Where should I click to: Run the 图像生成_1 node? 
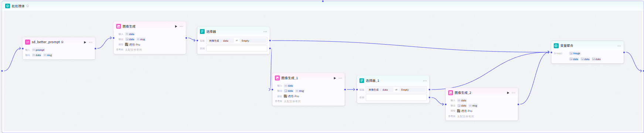point(335,78)
